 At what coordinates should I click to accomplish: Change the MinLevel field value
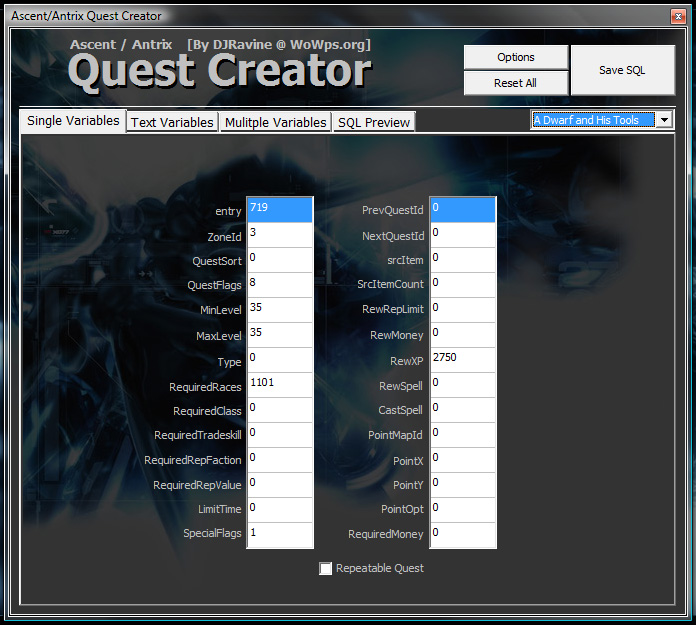click(x=280, y=310)
